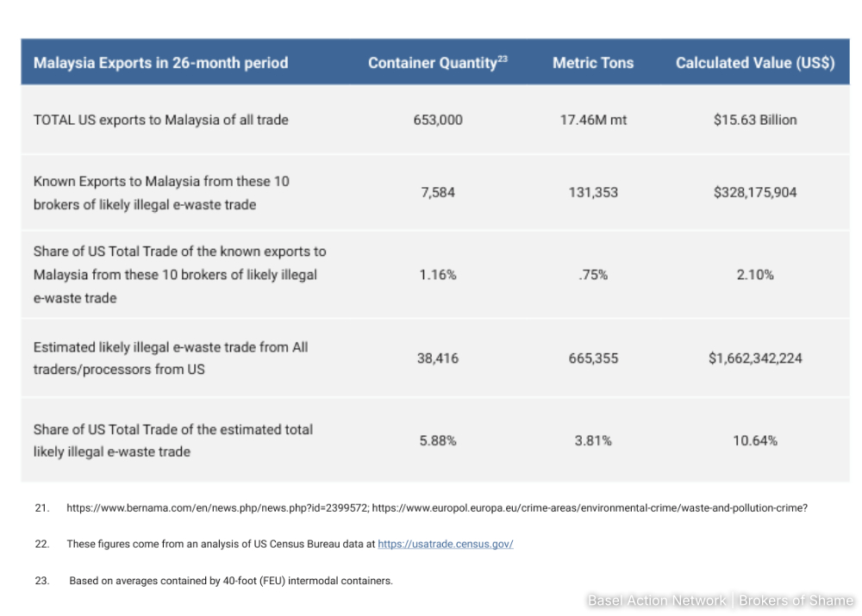
Task: Click the 'Calculated Value (US$)' column header
Action: pos(755,63)
